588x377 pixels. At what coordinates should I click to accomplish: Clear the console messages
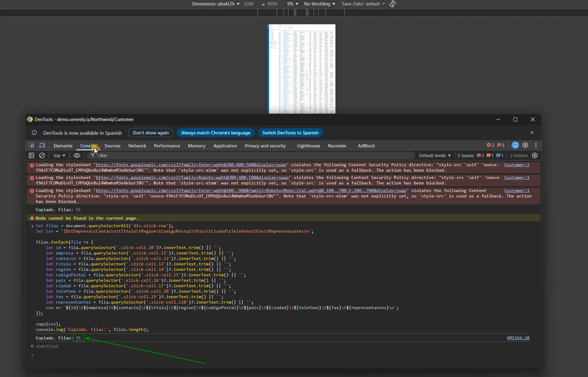pos(42,156)
